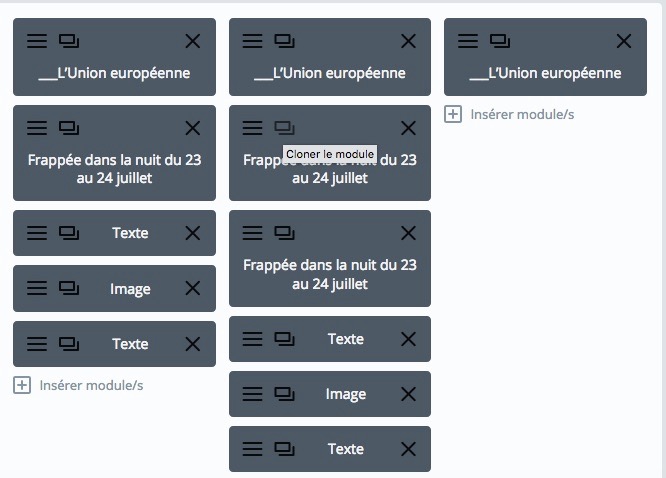The height and width of the screenshot is (478, 666).
Task: Remove the middle column's L'Union européenne module
Action: pyautogui.click(x=408, y=41)
